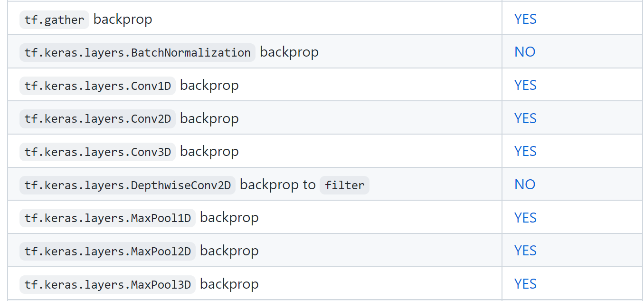Click the word backprop beside tf.gather

[123, 19]
